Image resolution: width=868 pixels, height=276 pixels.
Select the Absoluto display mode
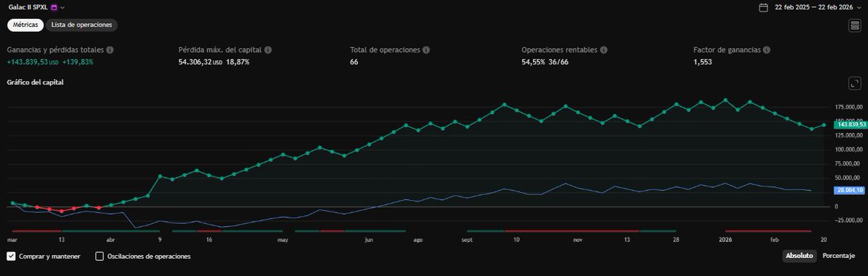click(800, 256)
